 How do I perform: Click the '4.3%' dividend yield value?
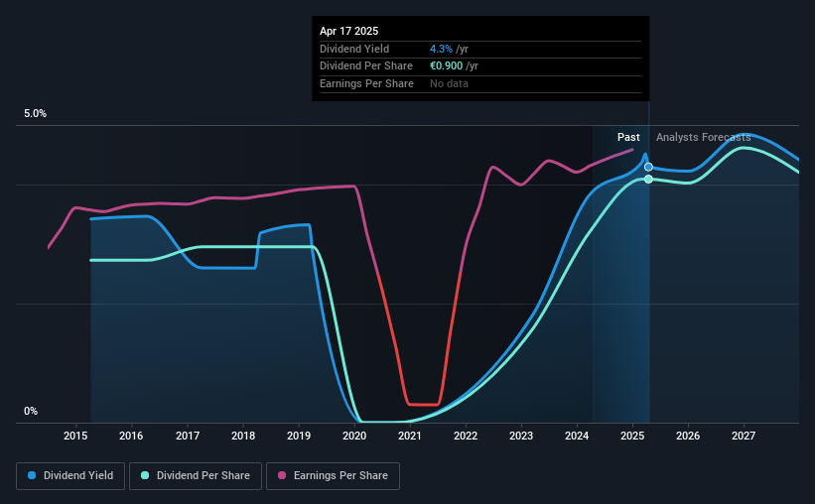pos(441,49)
